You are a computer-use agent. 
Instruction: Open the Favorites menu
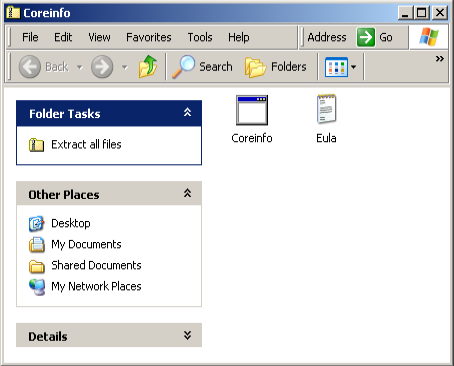[149, 37]
